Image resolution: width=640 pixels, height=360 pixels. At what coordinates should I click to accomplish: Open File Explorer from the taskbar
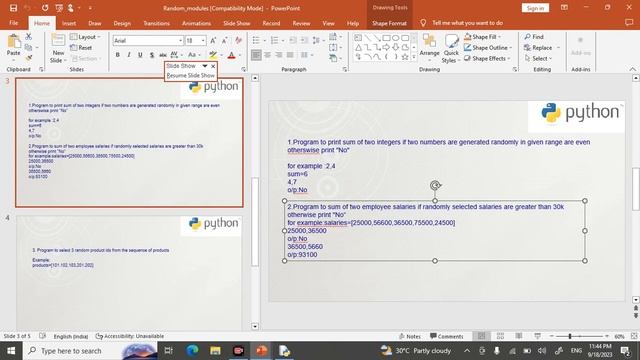[215, 351]
